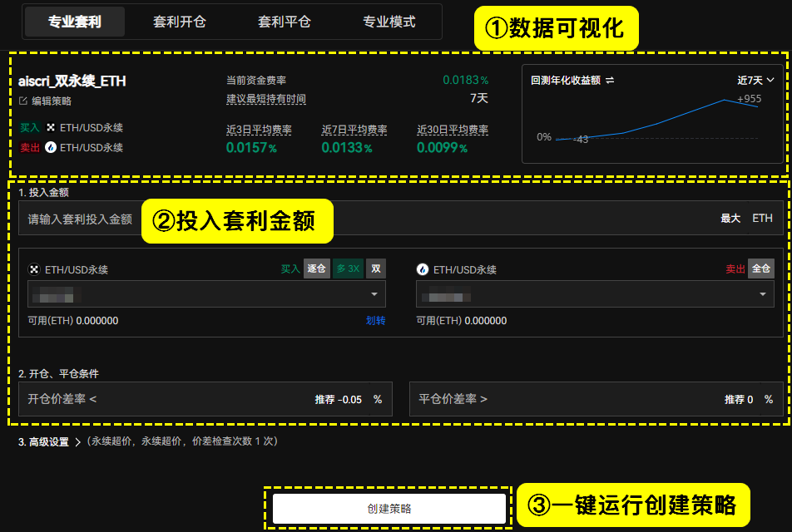Click exchange logo next to 卖出 ETH/USD永续
Viewport: 792px width, 532px height.
coord(51,147)
